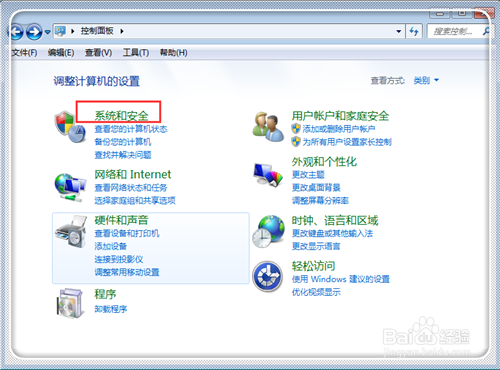
Task: Click the 调整屏幕分辨率 link
Action: click(320, 201)
